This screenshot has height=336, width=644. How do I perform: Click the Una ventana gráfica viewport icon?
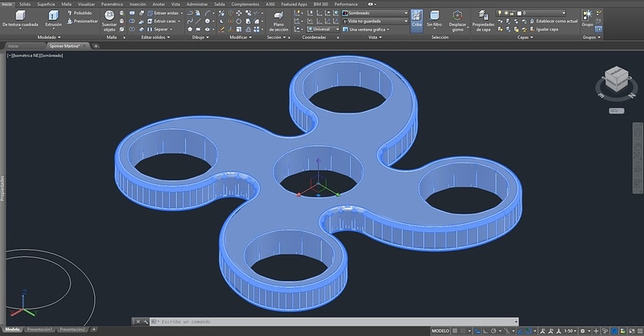[345, 29]
